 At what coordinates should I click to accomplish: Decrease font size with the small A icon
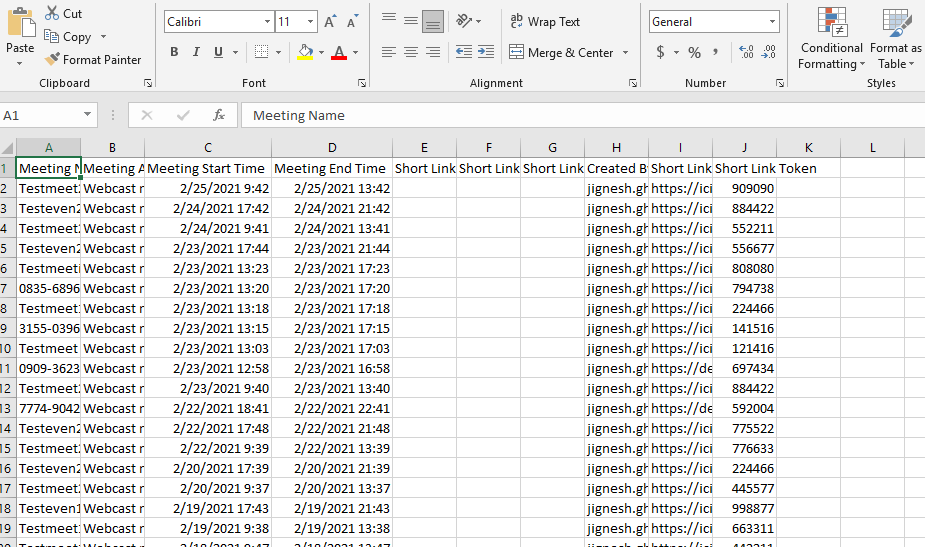pyautogui.click(x=352, y=22)
